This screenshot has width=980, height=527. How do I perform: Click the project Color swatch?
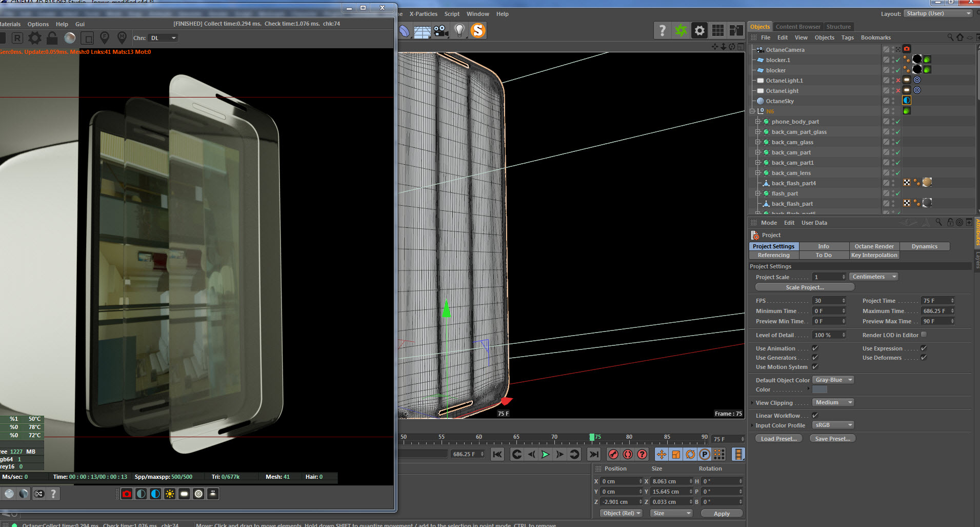(x=819, y=390)
